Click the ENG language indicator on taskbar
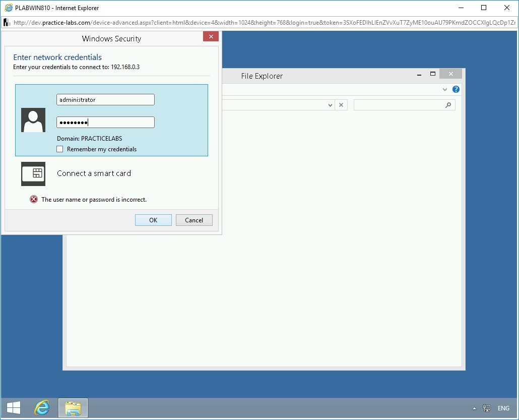The height and width of the screenshot is (420, 519). (x=503, y=408)
